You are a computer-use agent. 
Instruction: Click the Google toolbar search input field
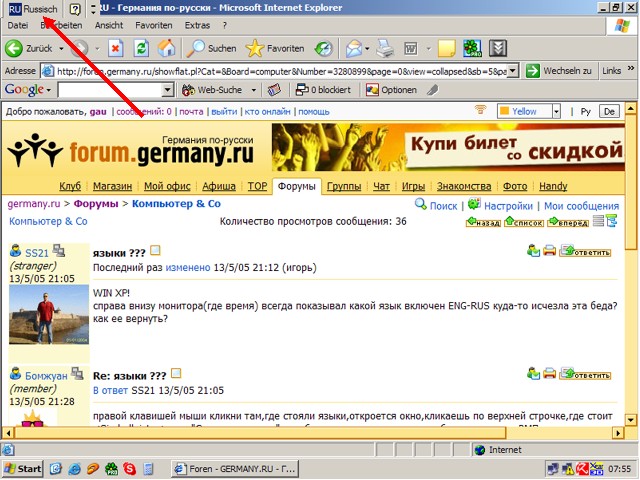(110, 90)
